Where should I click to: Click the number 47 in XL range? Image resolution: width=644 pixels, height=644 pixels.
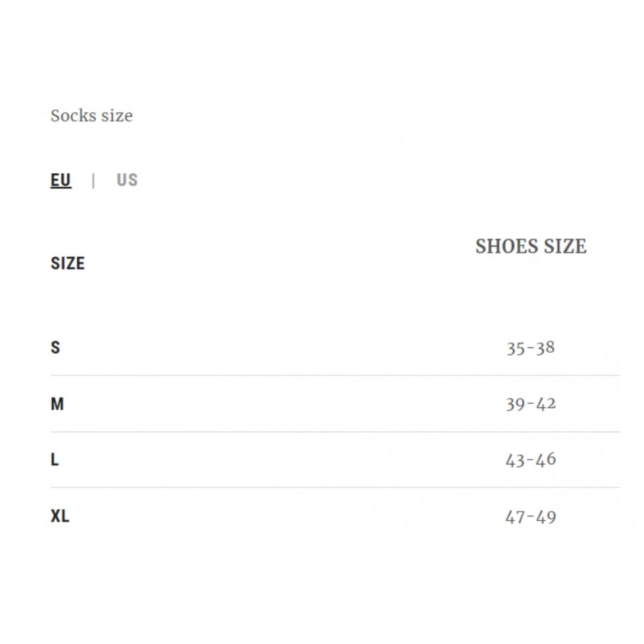coord(515,517)
